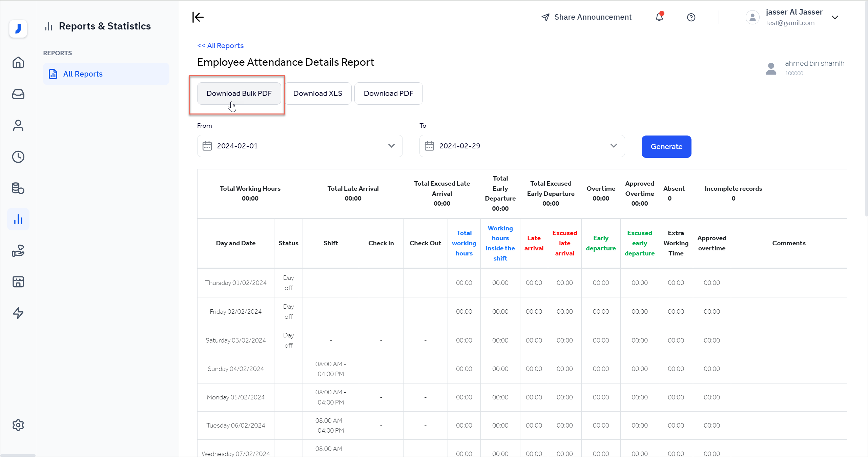The width and height of the screenshot is (868, 457).
Task: Collapse the sidebar using the arrow
Action: (198, 17)
